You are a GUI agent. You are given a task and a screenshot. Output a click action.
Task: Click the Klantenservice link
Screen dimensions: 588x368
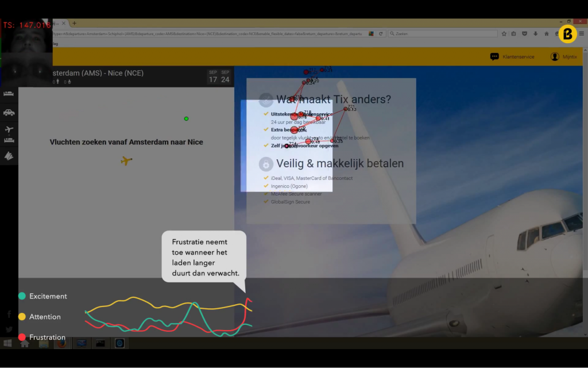519,57
